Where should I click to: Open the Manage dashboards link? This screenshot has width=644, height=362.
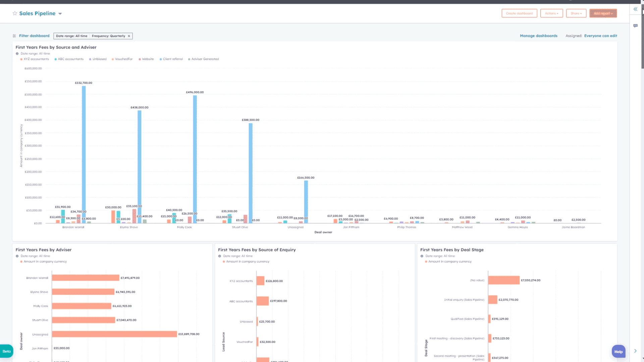(x=539, y=36)
